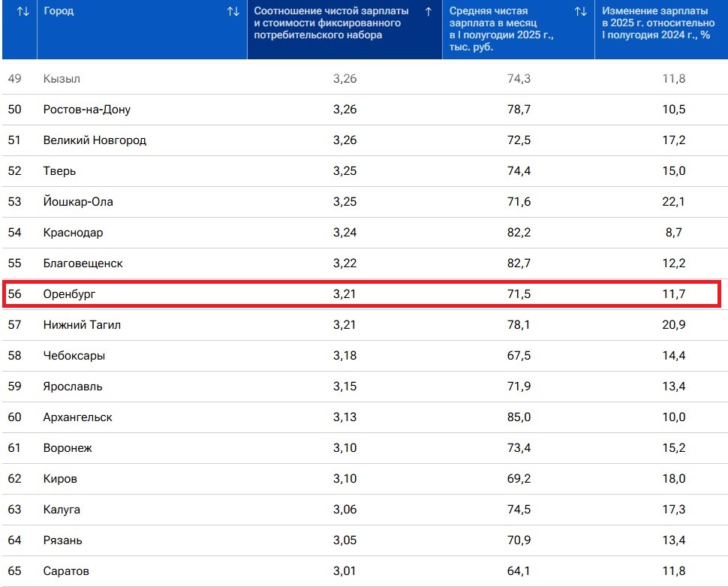Click the ascending arrow in the Соотношение column
The width and height of the screenshot is (728, 587).
tap(429, 12)
